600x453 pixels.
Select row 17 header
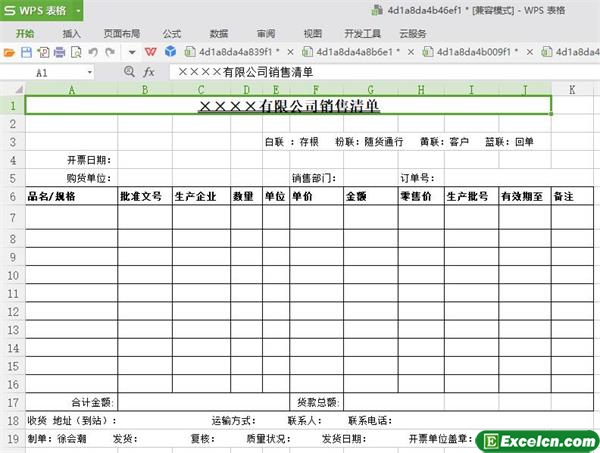click(13, 402)
